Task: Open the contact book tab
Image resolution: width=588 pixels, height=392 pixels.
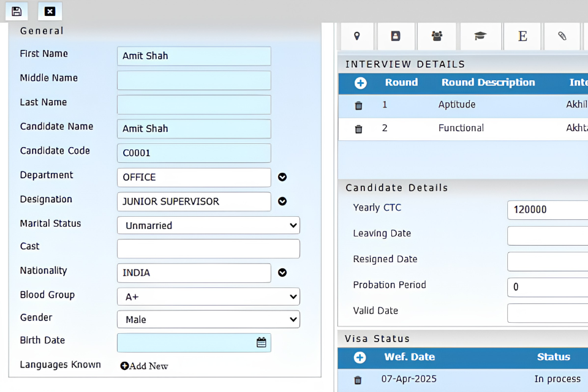Action: [396, 36]
